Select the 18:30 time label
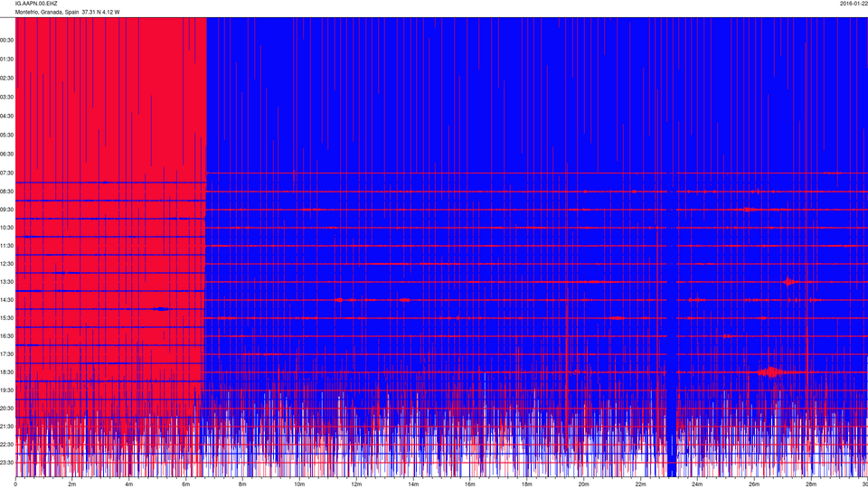Image resolution: width=868 pixels, height=488 pixels. (x=6, y=372)
